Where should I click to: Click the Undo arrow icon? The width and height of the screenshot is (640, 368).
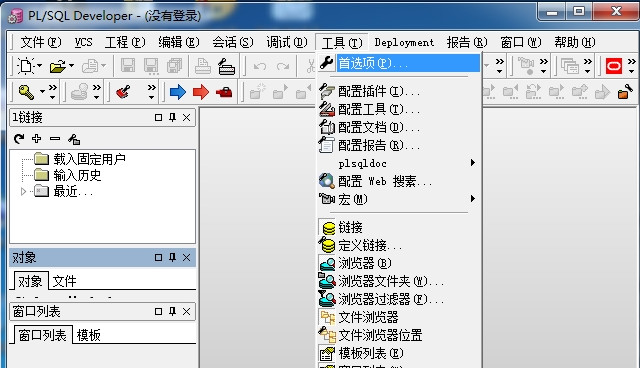click(x=260, y=66)
